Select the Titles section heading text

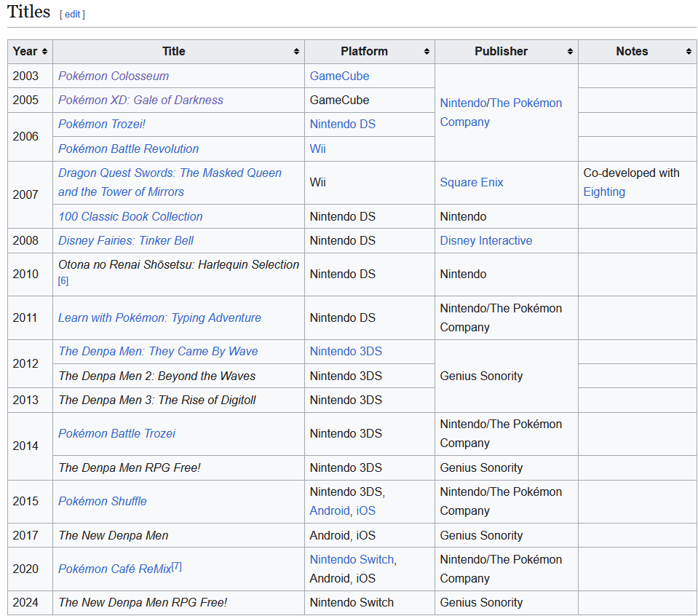click(x=29, y=12)
